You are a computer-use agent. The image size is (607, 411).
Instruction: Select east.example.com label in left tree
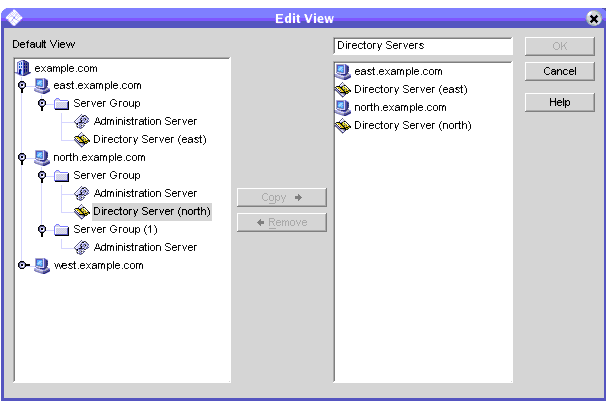click(98, 86)
